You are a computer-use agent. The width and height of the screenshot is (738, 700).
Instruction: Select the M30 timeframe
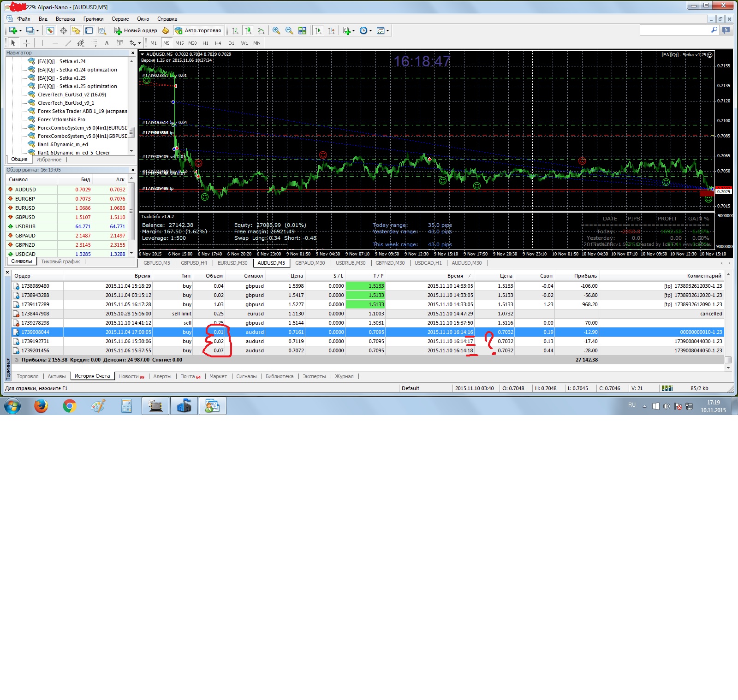click(192, 43)
